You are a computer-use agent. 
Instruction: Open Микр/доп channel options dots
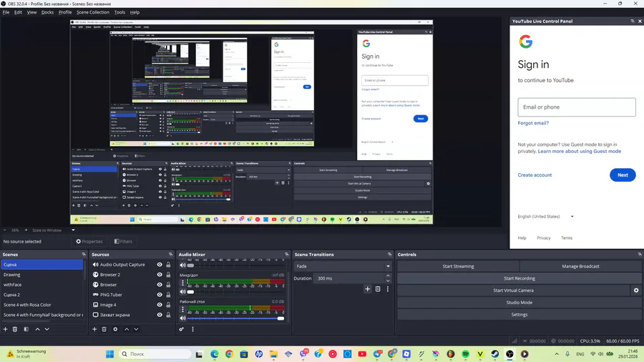pyautogui.click(x=182, y=283)
